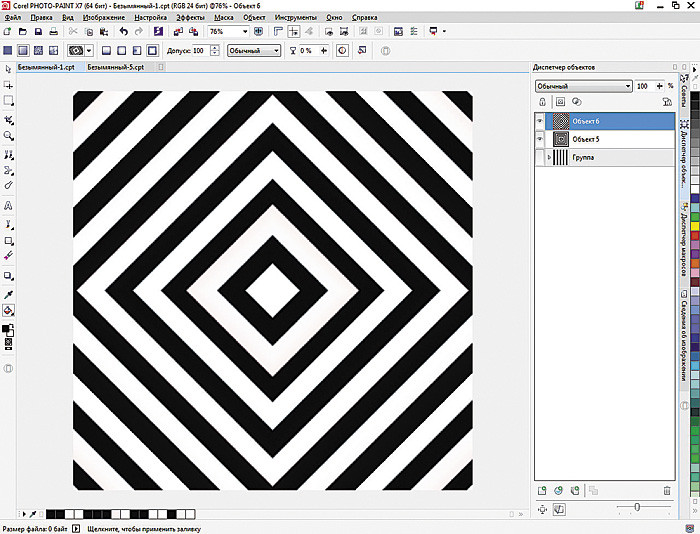Select the Text tool (A icon)

tap(8, 206)
